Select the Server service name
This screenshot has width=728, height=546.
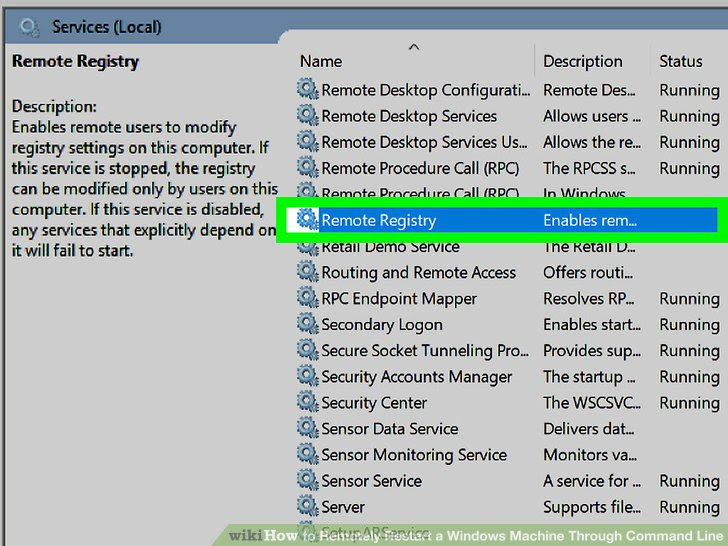pos(343,507)
